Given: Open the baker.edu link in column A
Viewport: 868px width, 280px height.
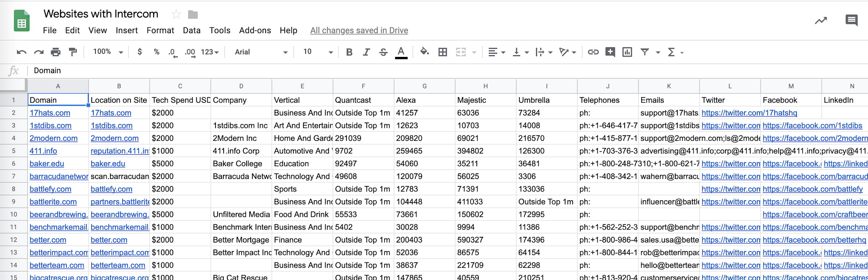Looking at the screenshot, I should point(47,163).
